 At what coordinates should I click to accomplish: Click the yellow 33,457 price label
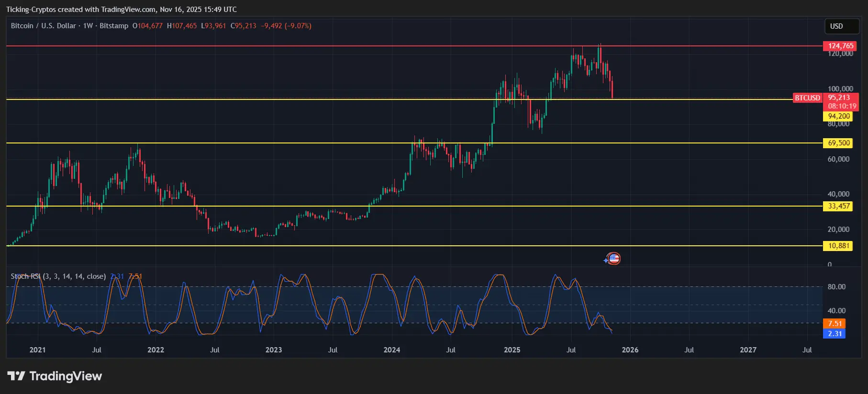click(839, 206)
